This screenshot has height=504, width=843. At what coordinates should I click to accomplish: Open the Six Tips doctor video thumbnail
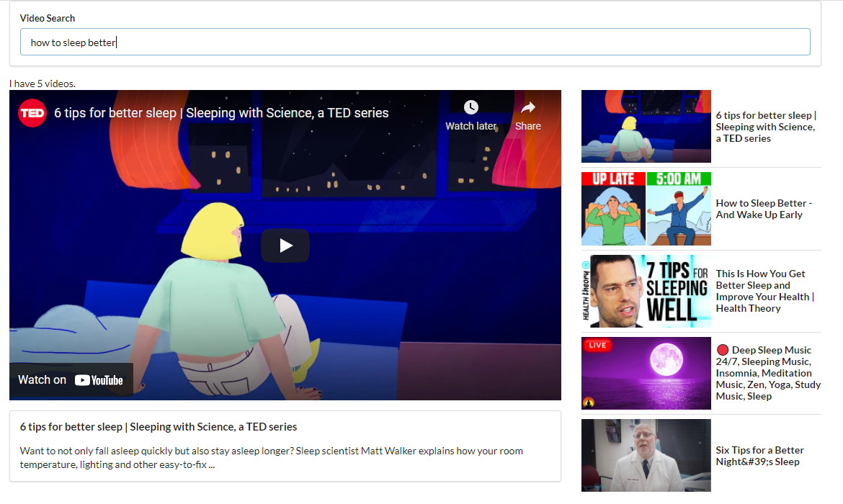[646, 455]
